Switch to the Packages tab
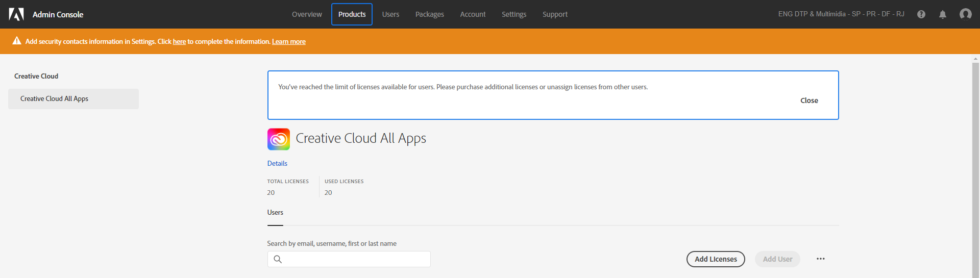 (x=430, y=14)
